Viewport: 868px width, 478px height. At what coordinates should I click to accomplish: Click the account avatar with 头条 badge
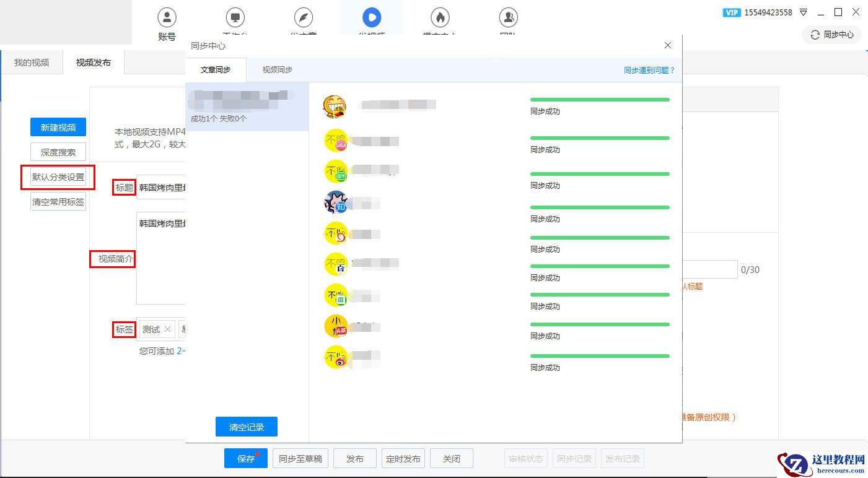click(336, 326)
